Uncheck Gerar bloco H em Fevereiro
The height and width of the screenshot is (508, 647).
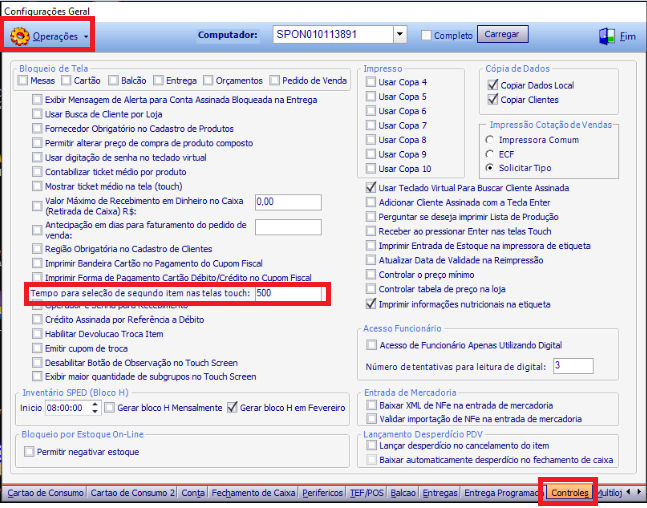[x=232, y=408]
